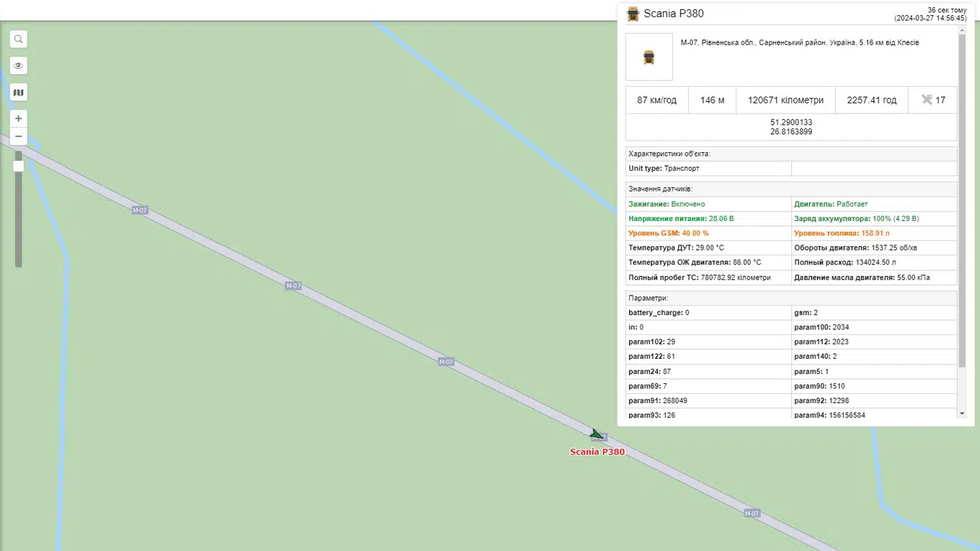Image resolution: width=980 pixels, height=551 pixels.
Task: Open the map search tool
Action: coord(19,39)
